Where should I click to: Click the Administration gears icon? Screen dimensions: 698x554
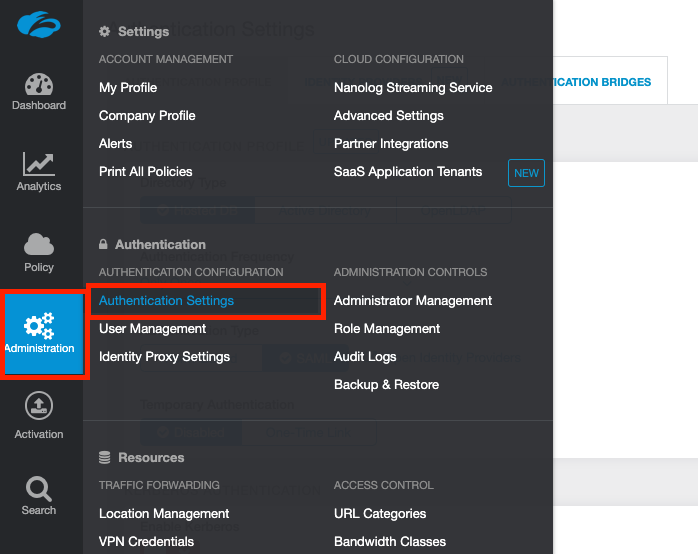pos(39,326)
